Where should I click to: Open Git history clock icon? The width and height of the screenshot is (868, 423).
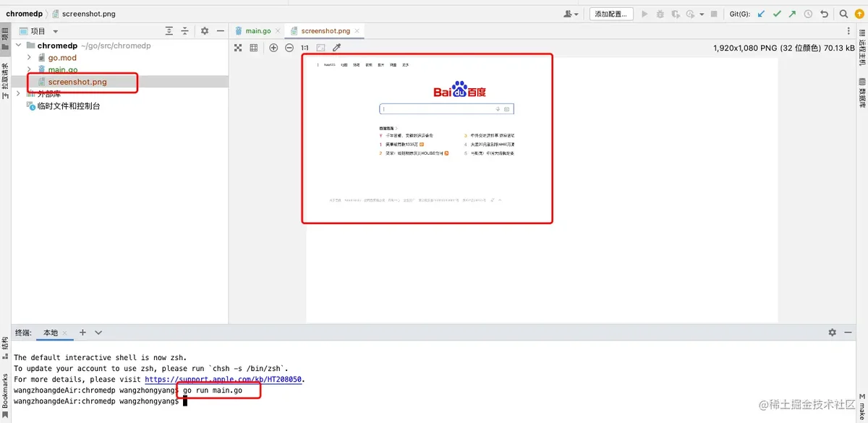coord(808,14)
